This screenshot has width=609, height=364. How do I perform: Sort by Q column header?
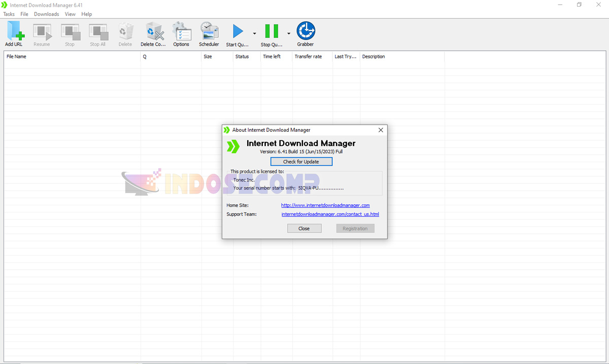[x=171, y=57]
